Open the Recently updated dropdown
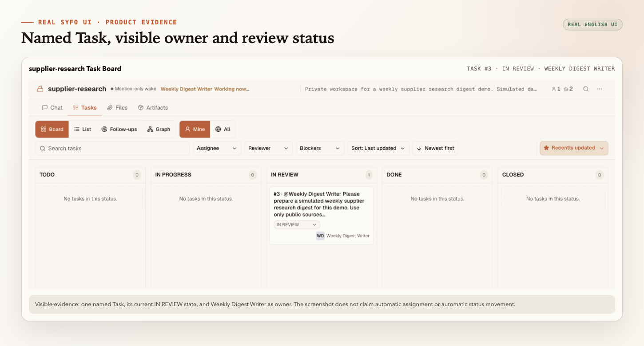 pyautogui.click(x=574, y=148)
